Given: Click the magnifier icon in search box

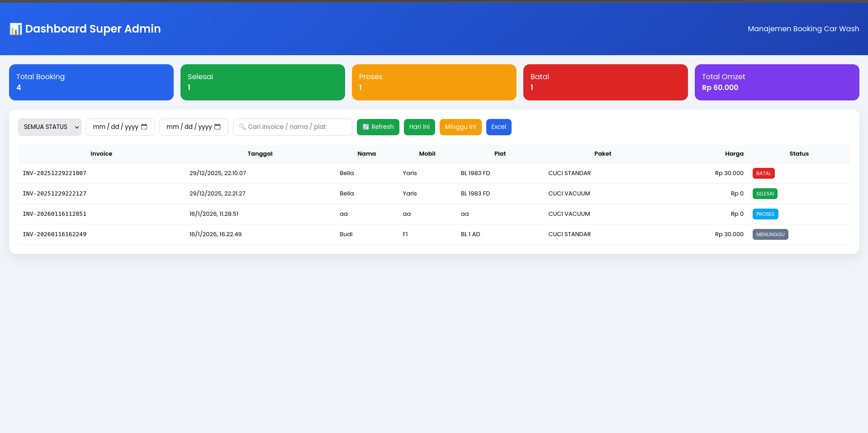Looking at the screenshot, I should click(242, 127).
